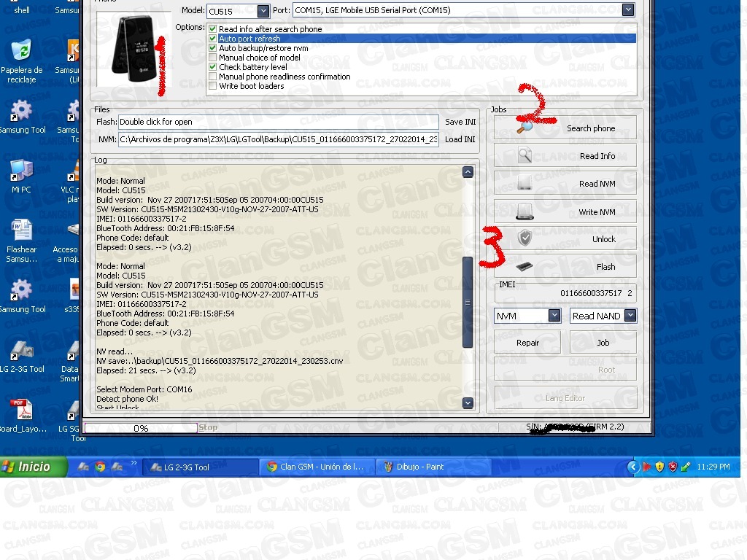Screen dimensions: 747x560
Task: Switch to Clan GSM Chrome taskbar item
Action: [x=317, y=467]
